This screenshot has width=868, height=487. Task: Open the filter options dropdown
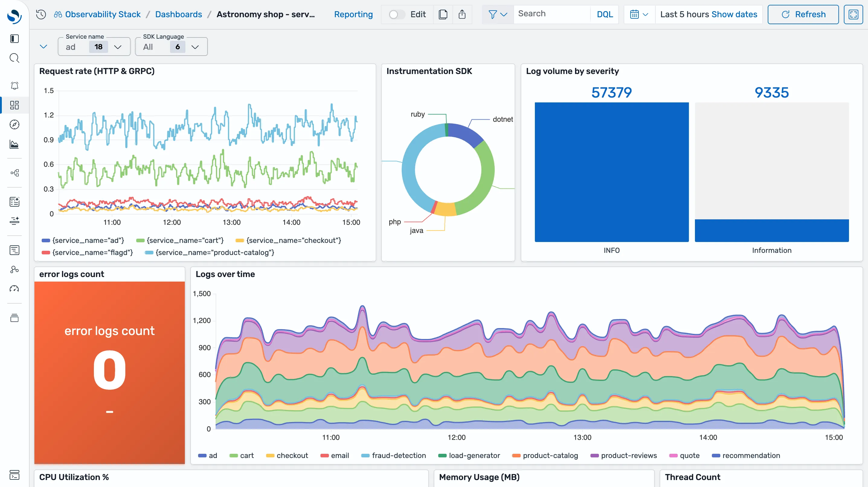click(x=498, y=14)
